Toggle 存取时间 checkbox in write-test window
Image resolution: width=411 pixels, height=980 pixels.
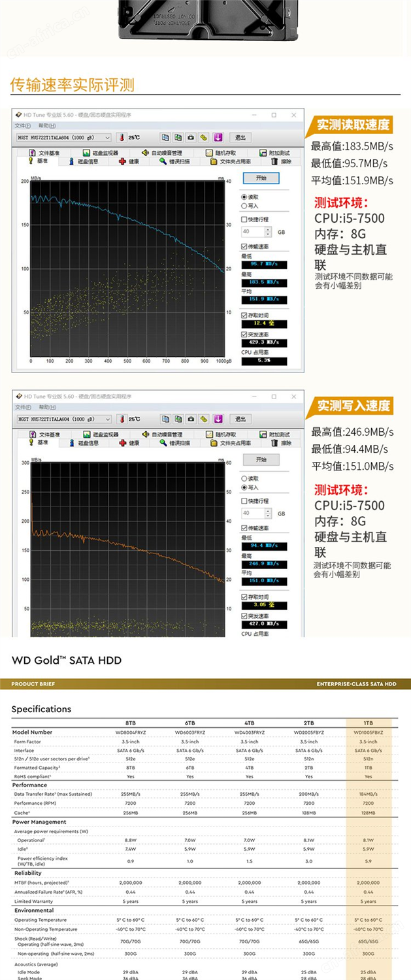tap(244, 596)
